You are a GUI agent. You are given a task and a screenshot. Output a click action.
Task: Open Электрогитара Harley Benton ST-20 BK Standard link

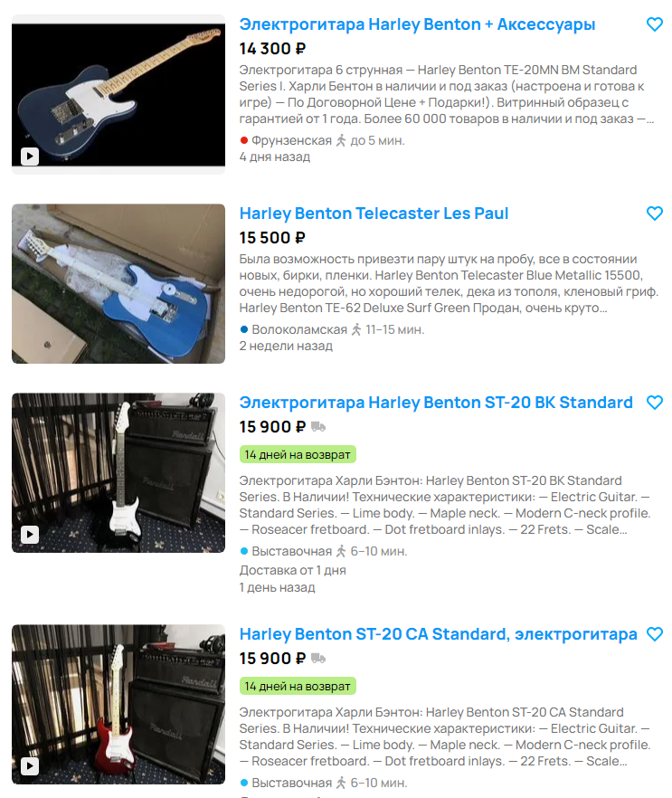pyautogui.click(x=436, y=403)
